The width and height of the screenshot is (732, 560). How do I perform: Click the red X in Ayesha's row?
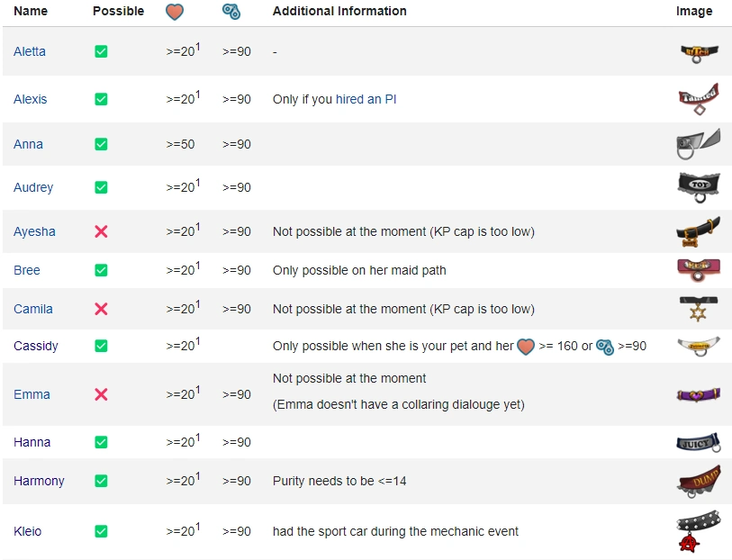click(x=101, y=231)
